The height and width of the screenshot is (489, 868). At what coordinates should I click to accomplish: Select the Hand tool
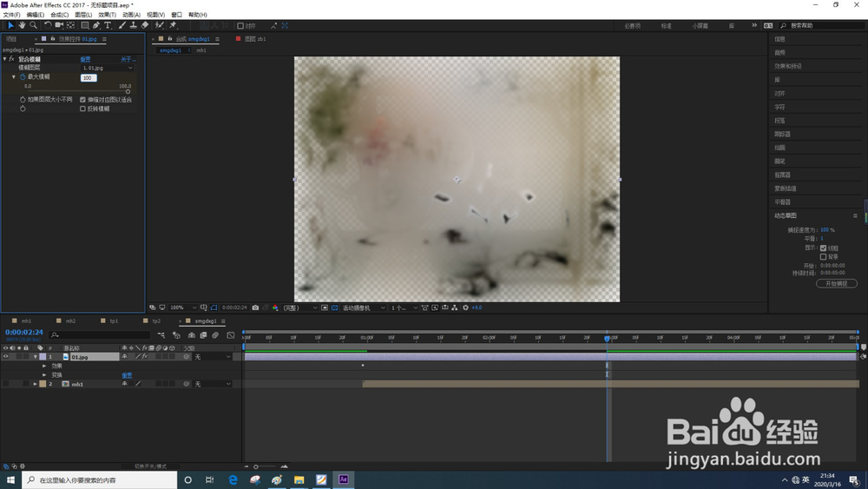tap(22, 25)
